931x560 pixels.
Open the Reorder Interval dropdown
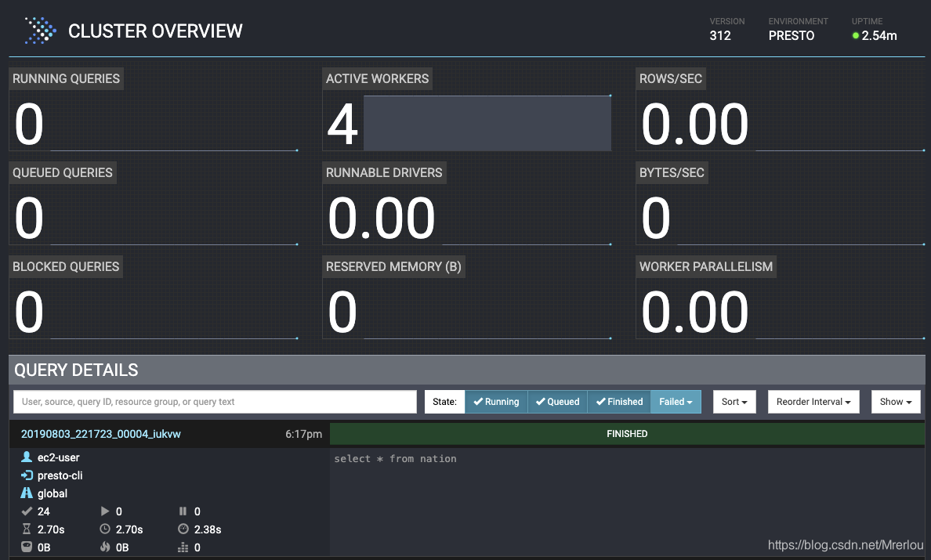click(813, 402)
